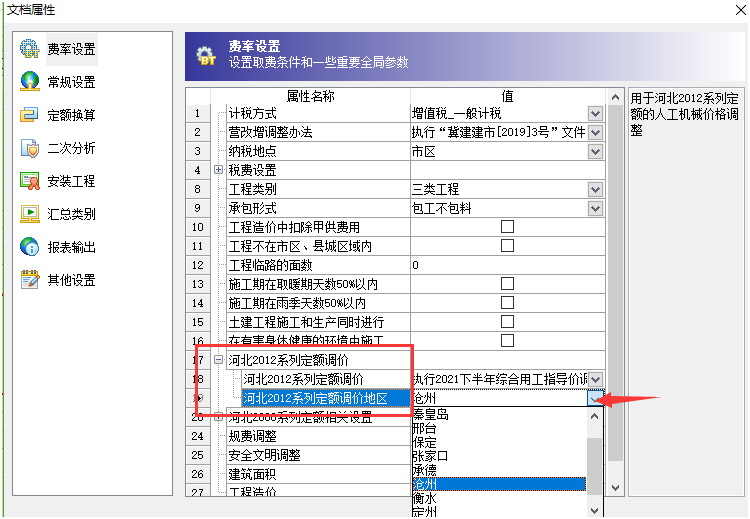The width and height of the screenshot is (750, 519).
Task: Enable 工程造价中扣除甲供费用 checkbox
Action: (507, 227)
